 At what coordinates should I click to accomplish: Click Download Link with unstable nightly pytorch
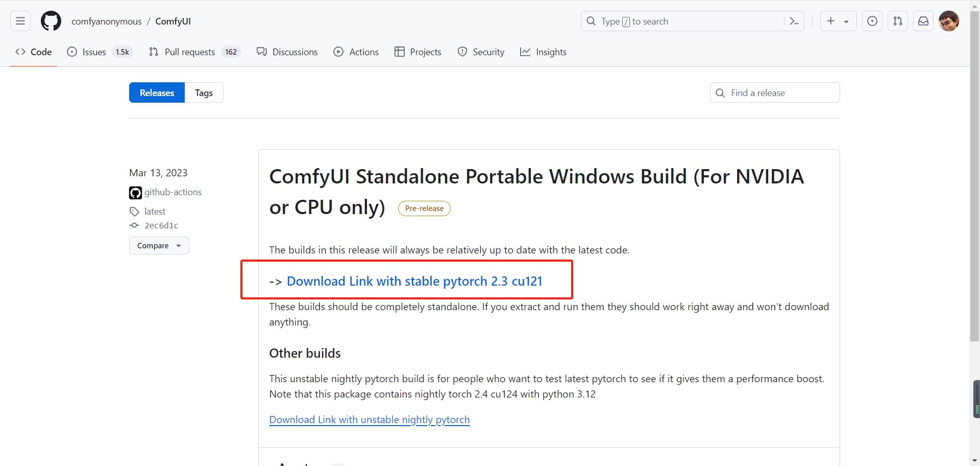tap(370, 420)
